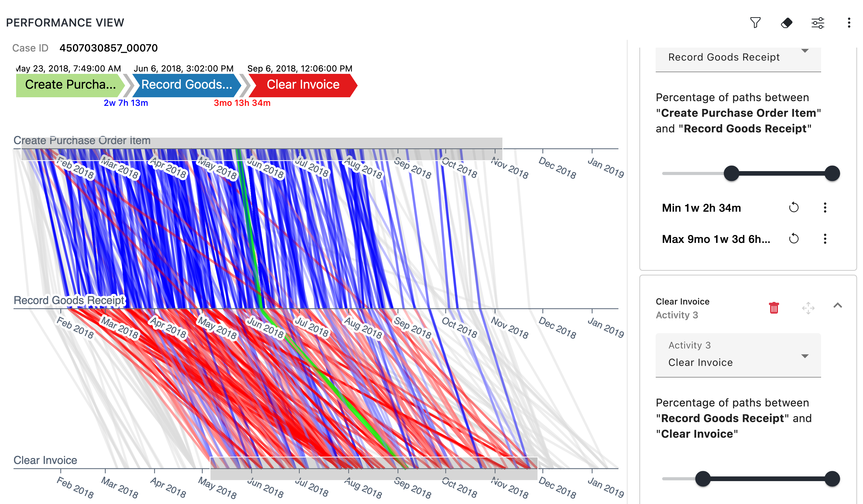Click the red Clear Invoice chevron step

pos(303,85)
